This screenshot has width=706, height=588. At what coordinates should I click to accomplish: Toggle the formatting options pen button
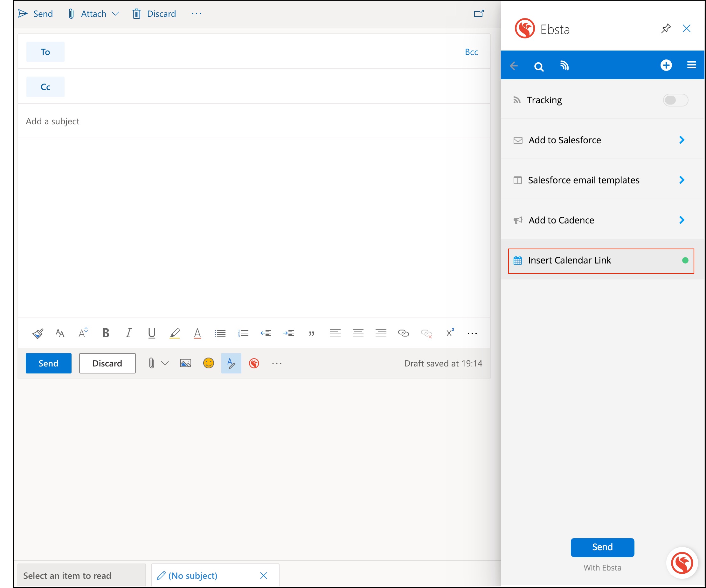tap(231, 363)
